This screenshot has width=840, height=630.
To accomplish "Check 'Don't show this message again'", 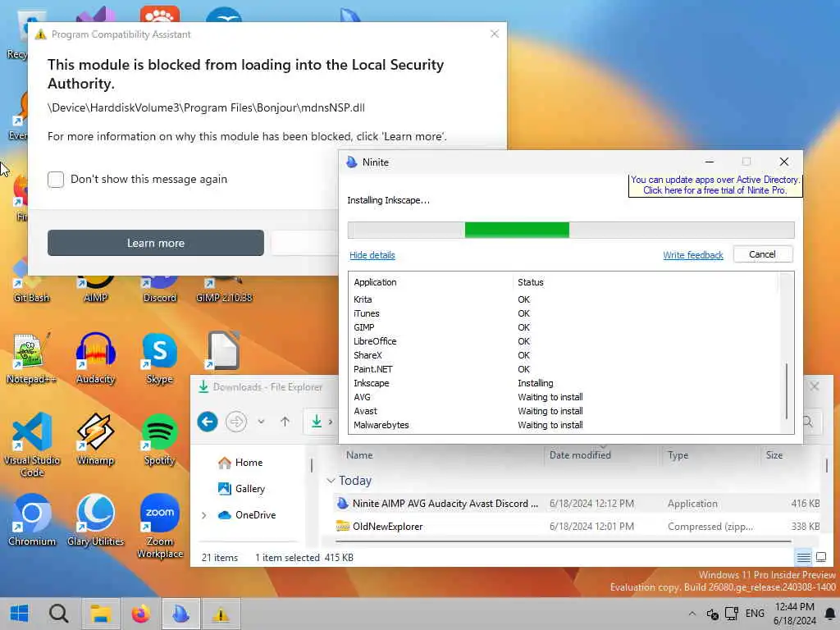I will pos(56,179).
